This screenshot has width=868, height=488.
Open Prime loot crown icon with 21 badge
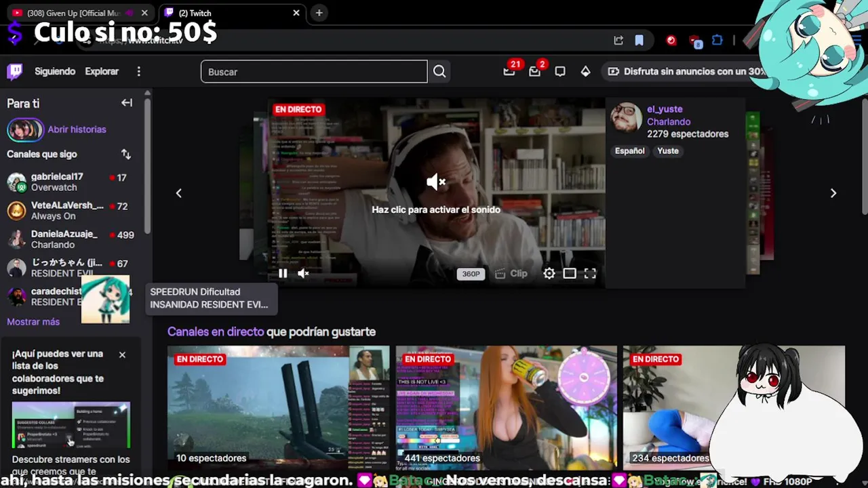(x=509, y=71)
